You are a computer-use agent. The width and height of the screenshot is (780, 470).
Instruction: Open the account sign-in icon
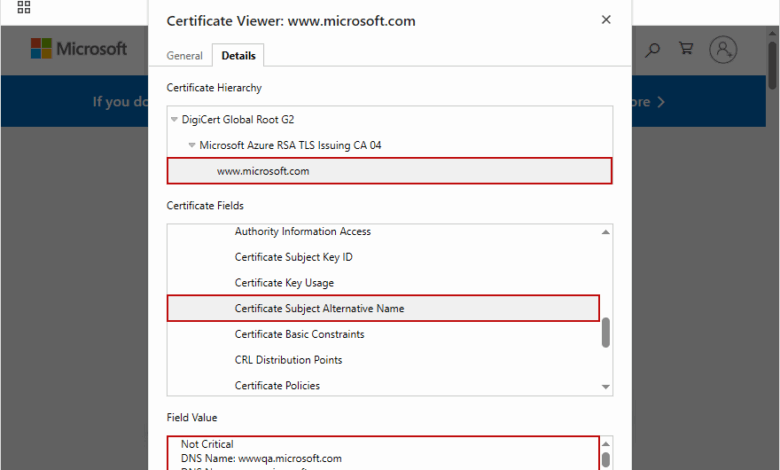723,49
